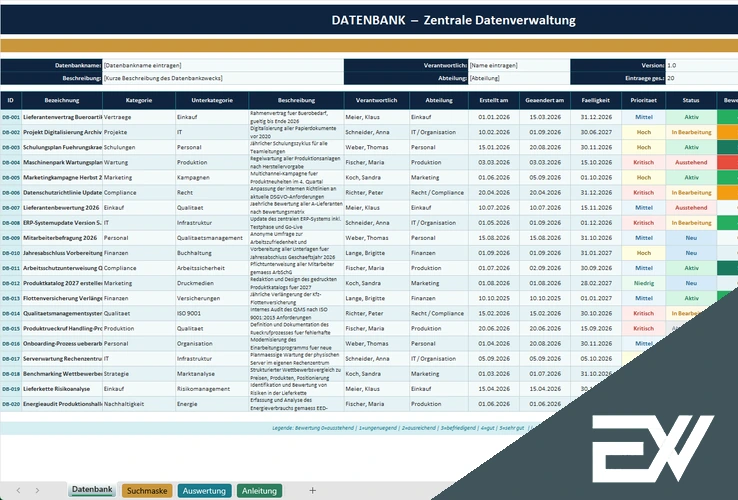Go to next sheet with right arrow
The image size is (738, 500).
point(37,491)
